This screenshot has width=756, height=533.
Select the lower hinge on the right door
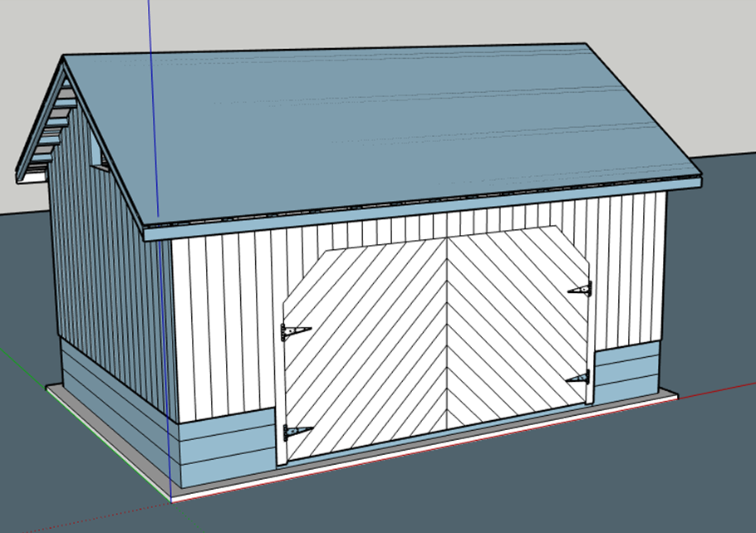pos(579,378)
